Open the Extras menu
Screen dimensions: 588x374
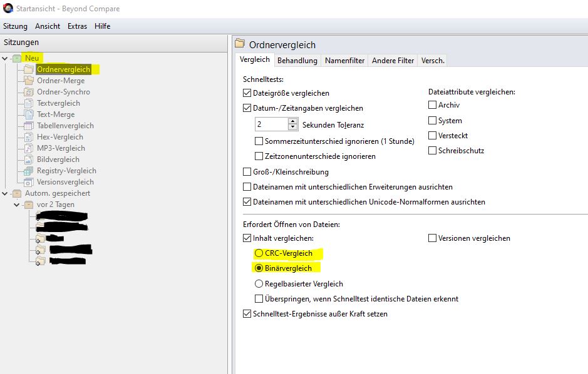tap(77, 26)
